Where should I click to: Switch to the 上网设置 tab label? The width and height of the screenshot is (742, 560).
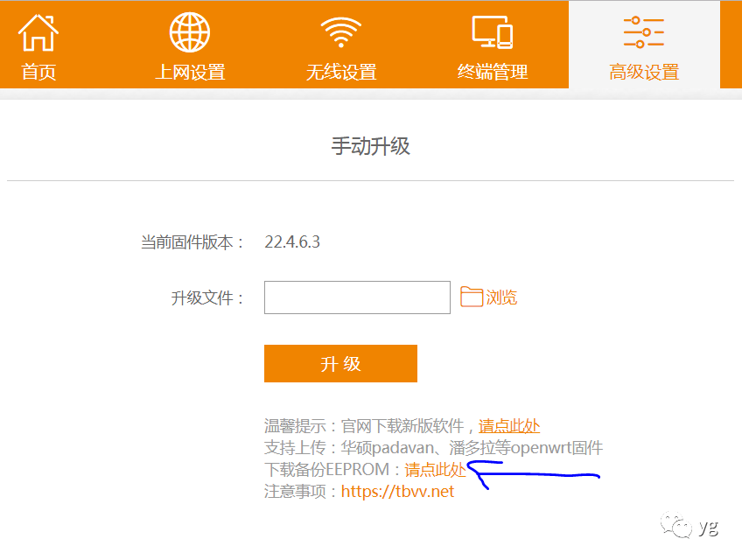(190, 73)
